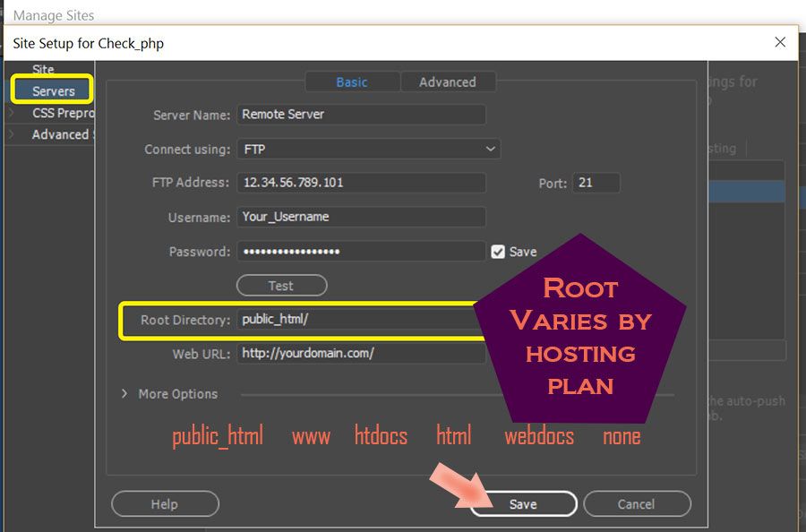This screenshot has width=806, height=532.
Task: Click the Test connection button
Action: point(281,285)
